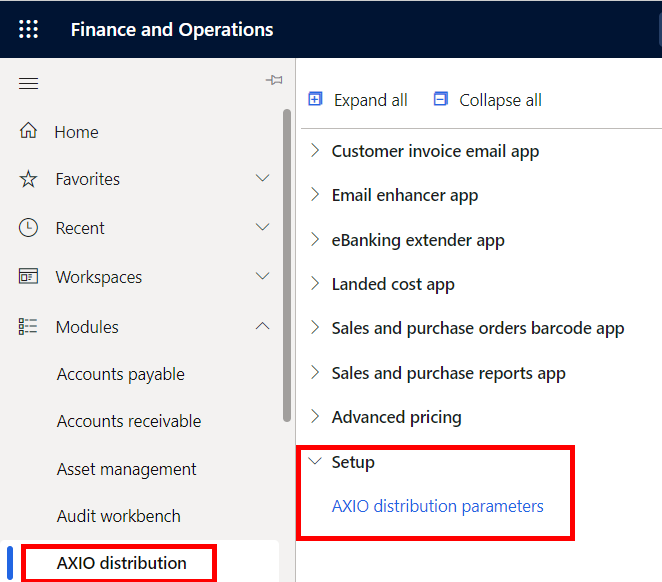Click the Favorites star icon
This screenshot has height=582, width=662.
click(x=28, y=179)
